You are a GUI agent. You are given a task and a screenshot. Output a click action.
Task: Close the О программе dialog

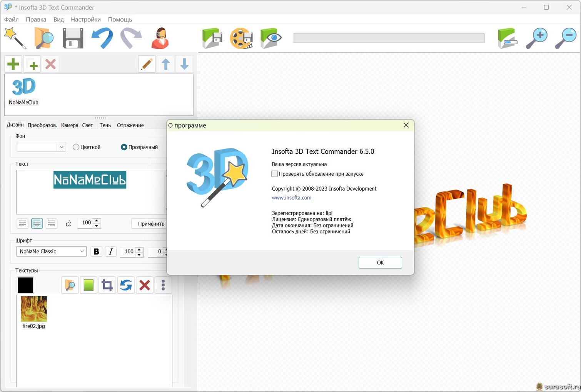[406, 125]
